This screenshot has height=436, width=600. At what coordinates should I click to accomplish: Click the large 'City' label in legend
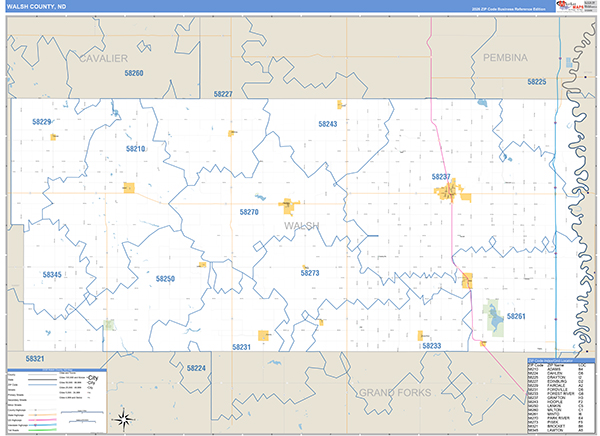93,378
